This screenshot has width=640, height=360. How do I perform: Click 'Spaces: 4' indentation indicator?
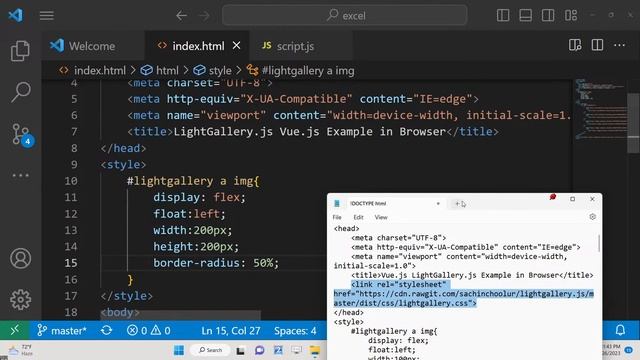click(x=295, y=330)
